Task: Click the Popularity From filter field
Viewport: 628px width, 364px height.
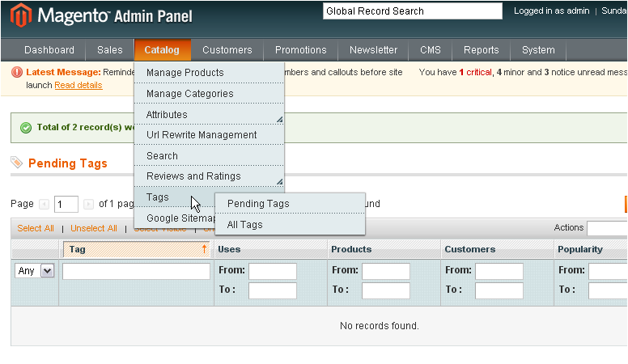Action: tap(608, 271)
